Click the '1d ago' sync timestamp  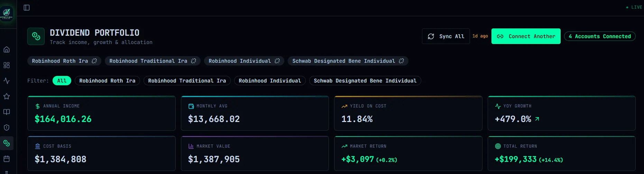[x=480, y=36]
